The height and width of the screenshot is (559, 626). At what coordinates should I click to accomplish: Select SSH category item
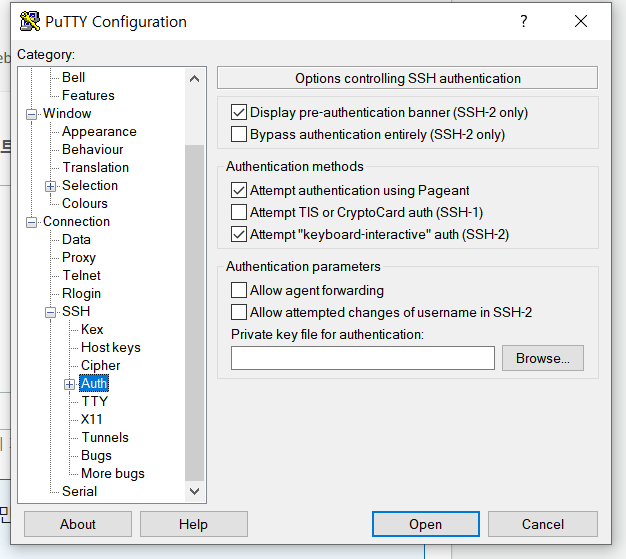click(x=76, y=311)
